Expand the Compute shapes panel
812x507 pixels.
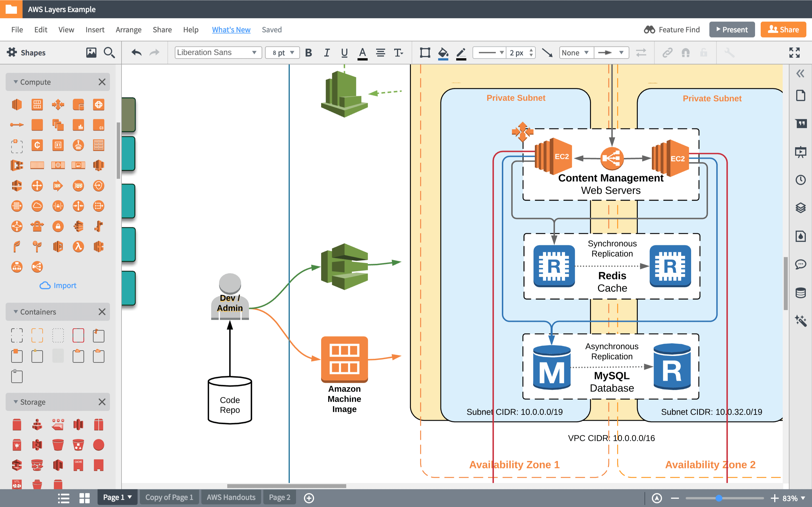tap(16, 81)
